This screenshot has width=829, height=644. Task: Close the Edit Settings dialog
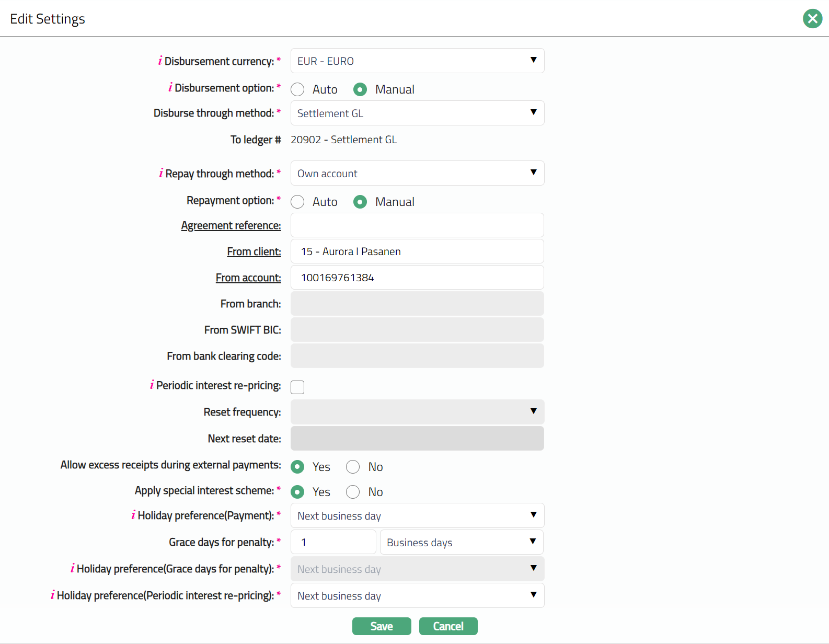(812, 19)
